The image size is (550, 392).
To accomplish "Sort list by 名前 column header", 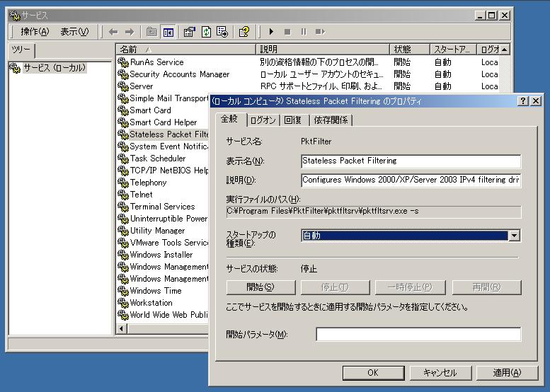I will (186, 50).
